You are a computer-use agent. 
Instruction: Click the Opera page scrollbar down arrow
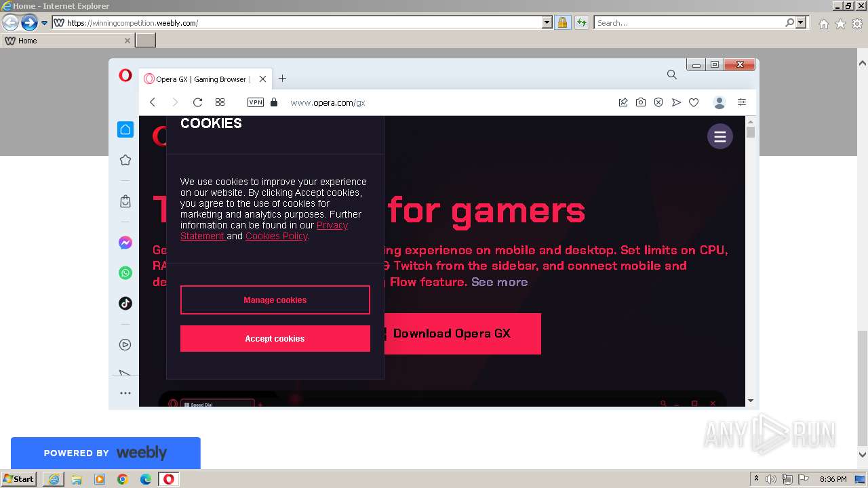[x=750, y=401]
